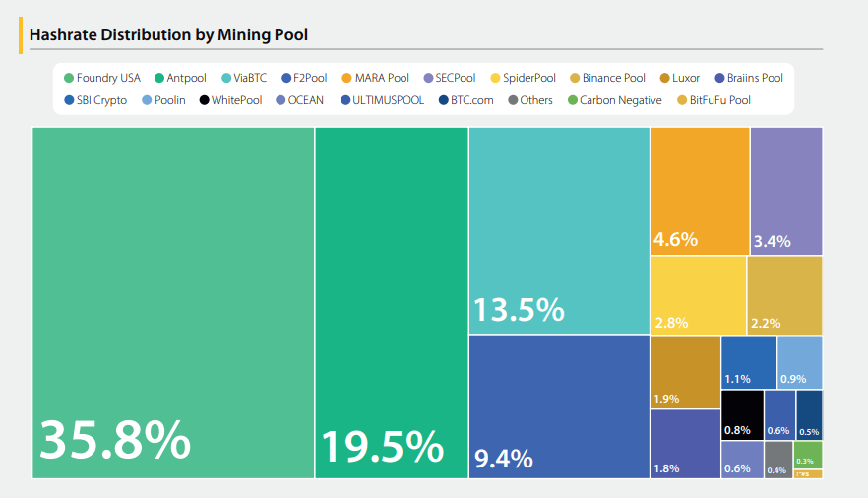Select the 19.5% Antpool treemap block
This screenshot has width=868, height=498.
pyautogui.click(x=391, y=302)
